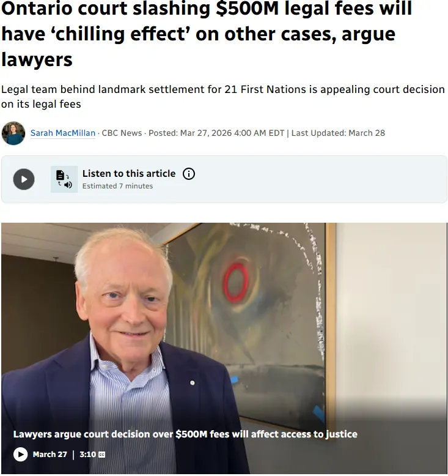
Task: Open Sarah MacMillan author profile link
Action: tap(63, 133)
